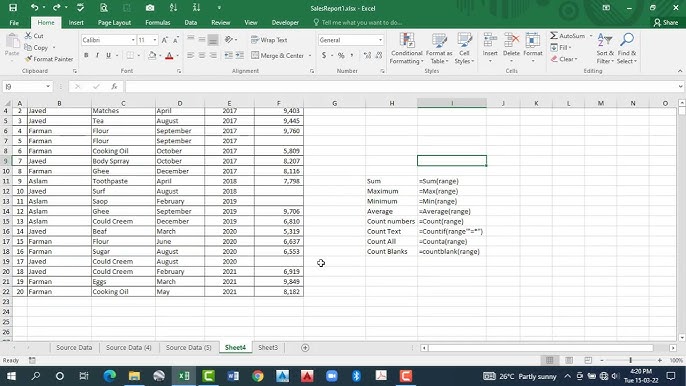Viewport: 686px width, 386px height.
Task: Toggle bold formatting
Action: tap(86, 56)
